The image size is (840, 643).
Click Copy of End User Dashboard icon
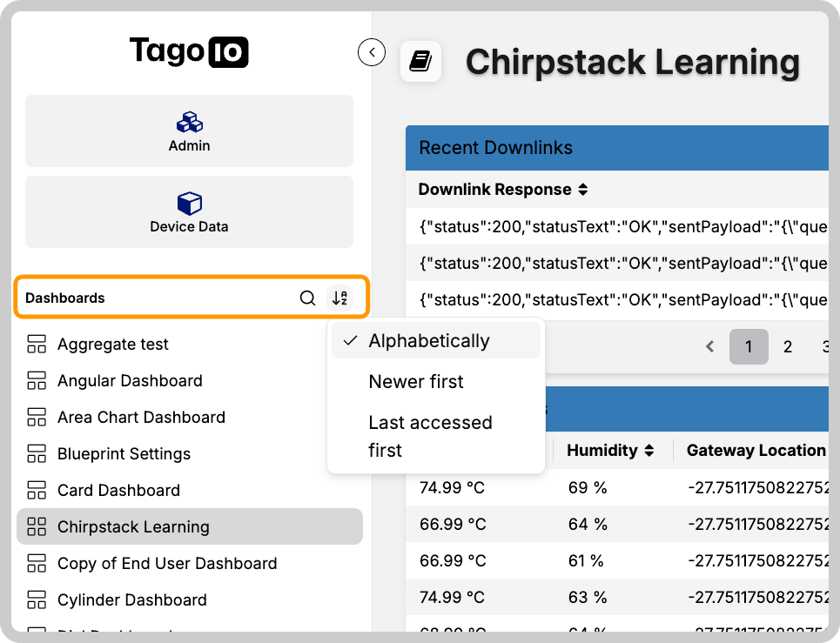[x=37, y=563]
